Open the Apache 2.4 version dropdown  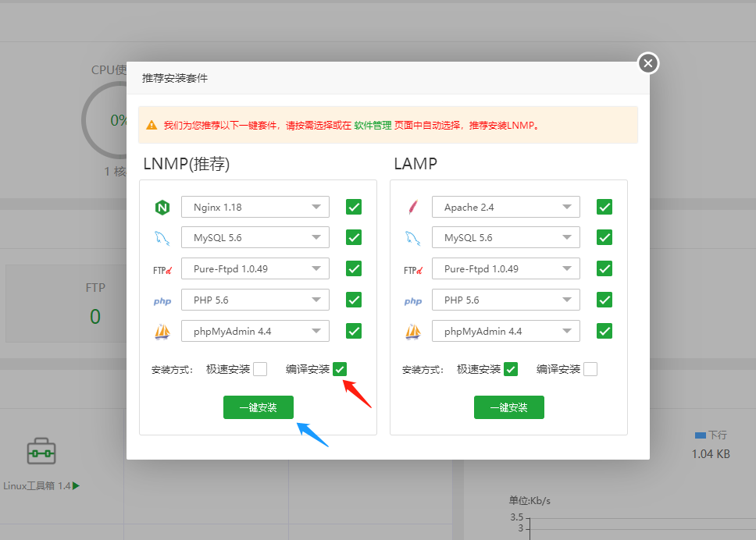(x=506, y=207)
